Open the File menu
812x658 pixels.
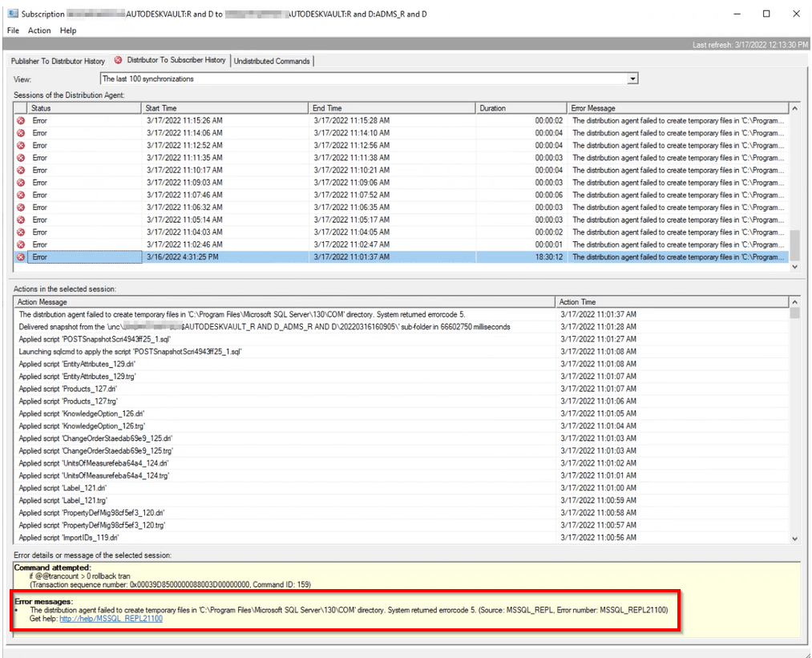point(12,30)
